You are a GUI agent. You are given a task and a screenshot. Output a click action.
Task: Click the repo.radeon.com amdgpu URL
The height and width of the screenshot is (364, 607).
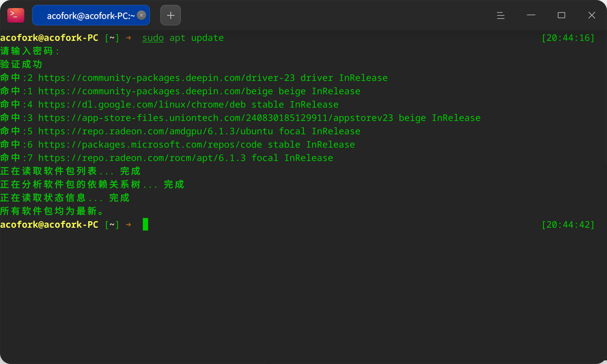click(155, 131)
